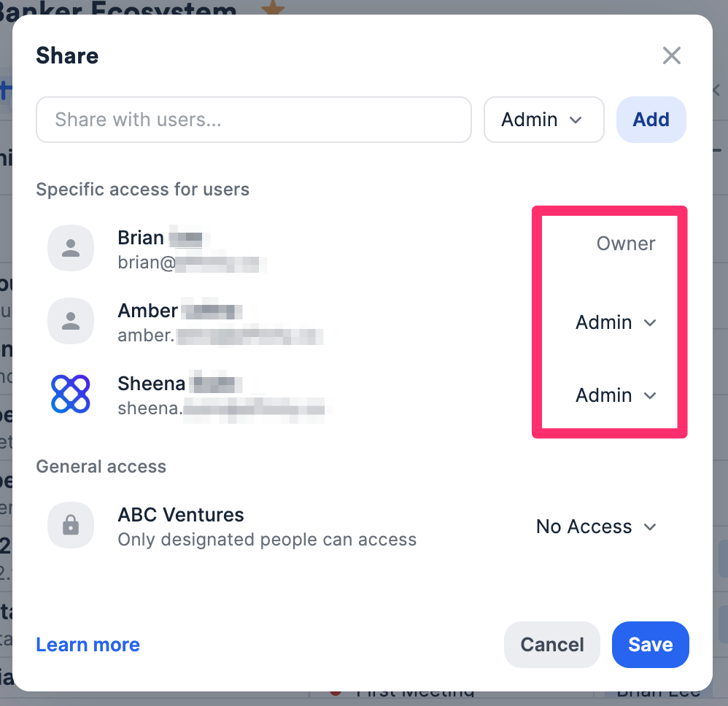Click the Save button
Image resolution: width=728 pixels, height=706 pixels.
coord(650,644)
